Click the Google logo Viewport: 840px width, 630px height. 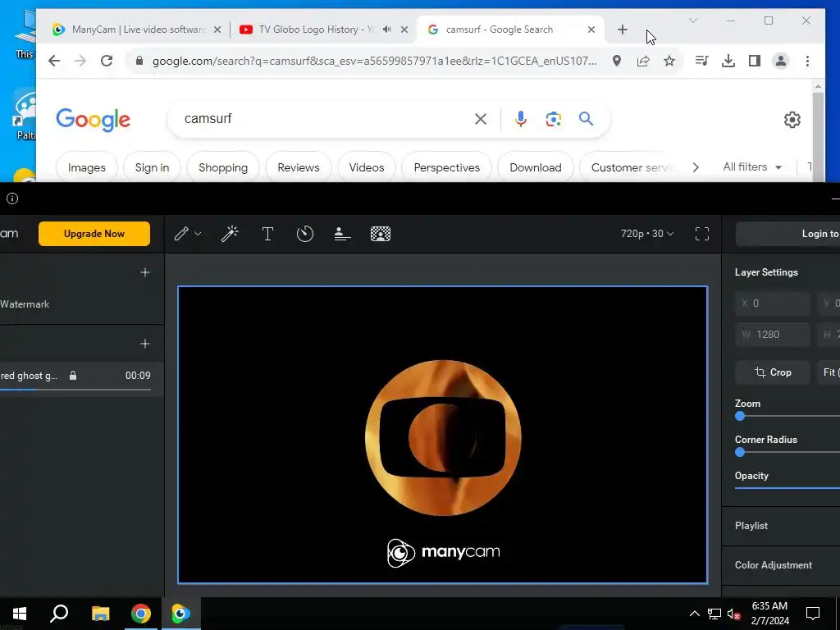94,120
